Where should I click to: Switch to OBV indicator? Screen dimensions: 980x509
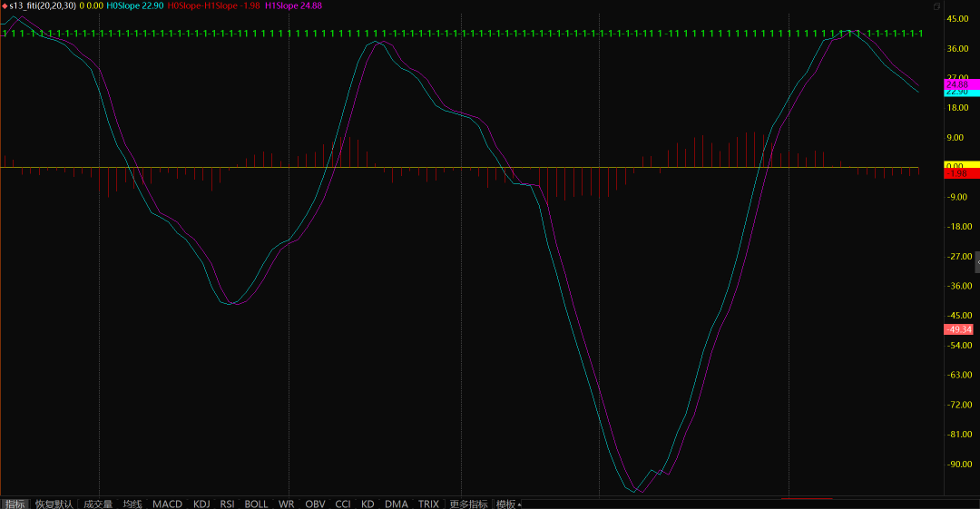click(315, 504)
